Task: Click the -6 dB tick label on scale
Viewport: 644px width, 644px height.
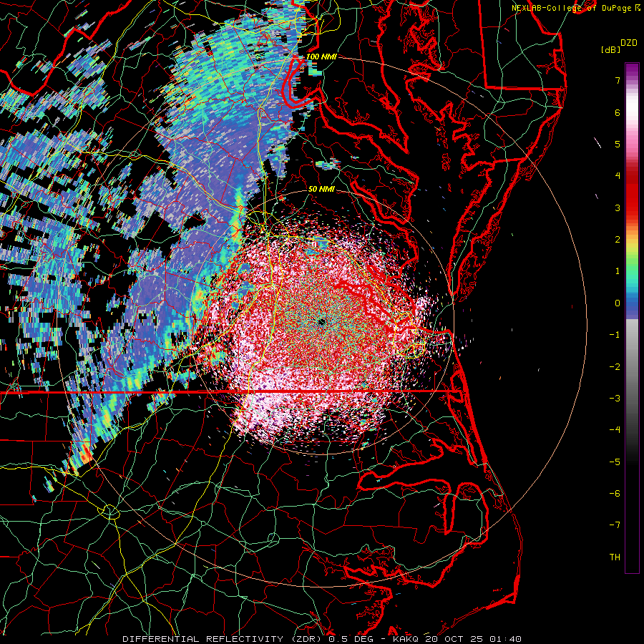Action: (x=615, y=494)
